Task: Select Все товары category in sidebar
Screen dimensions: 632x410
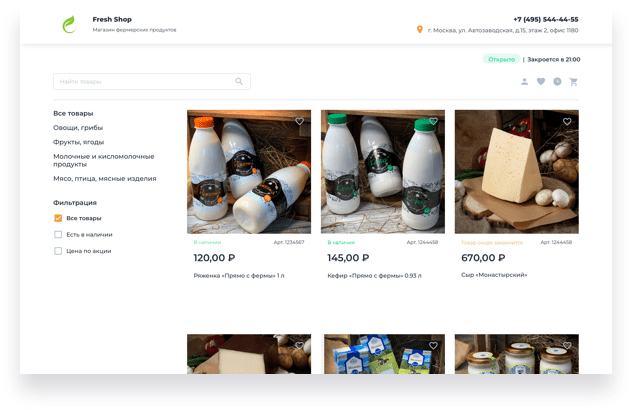Action: click(x=73, y=113)
